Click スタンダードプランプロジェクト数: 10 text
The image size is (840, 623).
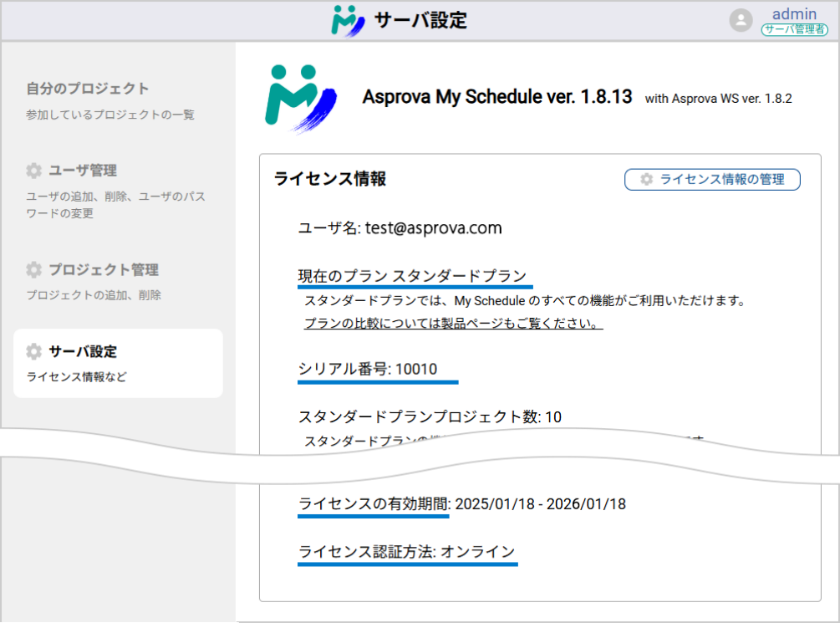430,416
